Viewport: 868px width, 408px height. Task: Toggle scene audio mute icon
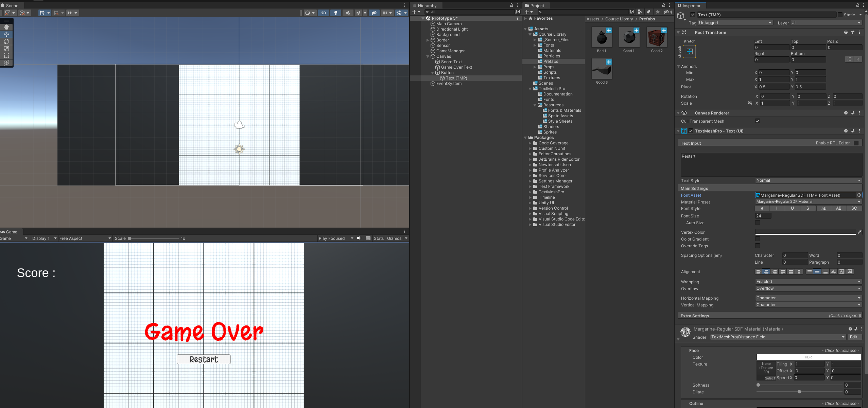(x=348, y=13)
